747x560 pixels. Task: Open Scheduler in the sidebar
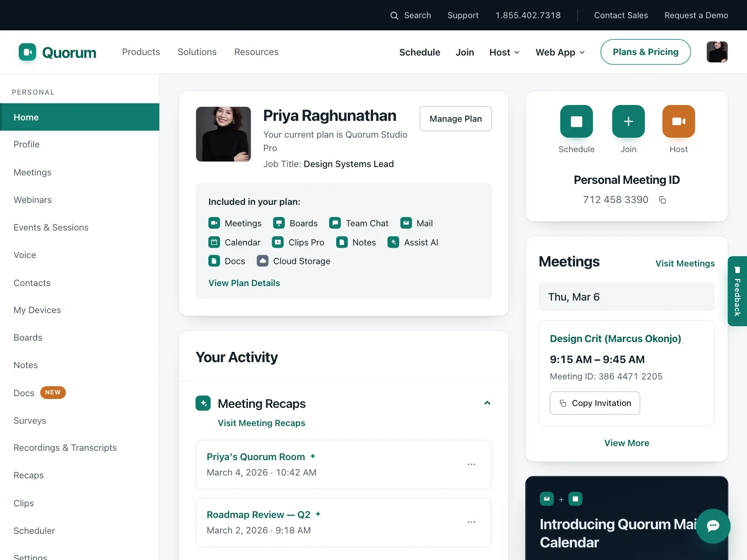[80, 531]
